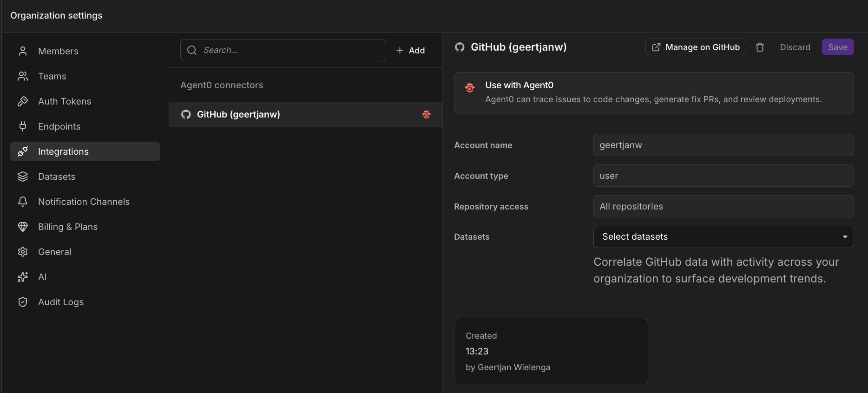
Task: Click the Agent0 can trace issues description
Action: pos(653,99)
